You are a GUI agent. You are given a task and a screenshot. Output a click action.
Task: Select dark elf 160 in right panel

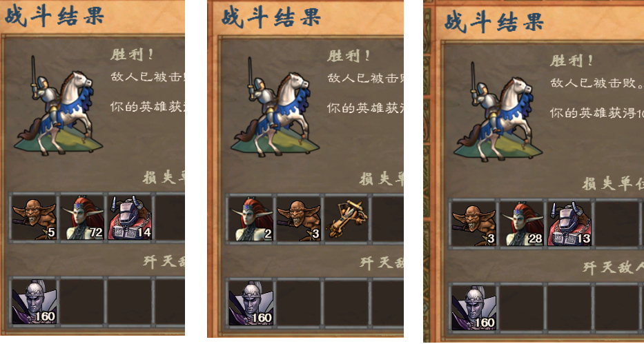pyautogui.click(x=474, y=307)
